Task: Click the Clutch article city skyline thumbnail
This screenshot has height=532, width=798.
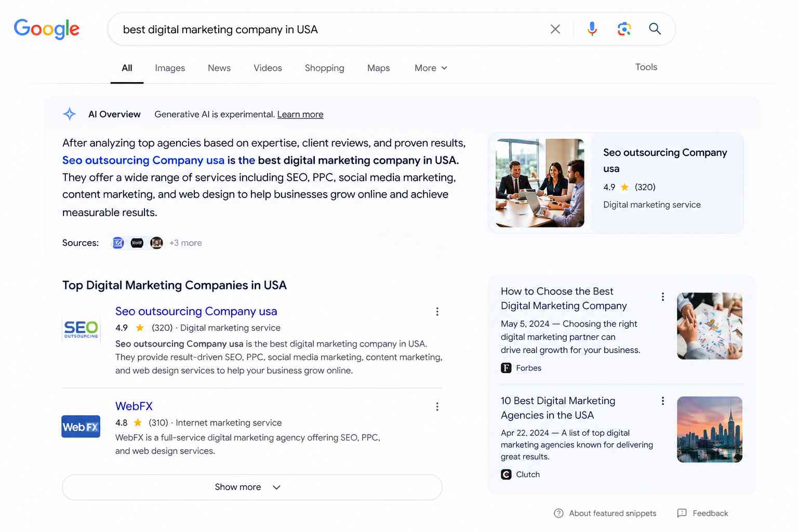Action: click(x=709, y=430)
